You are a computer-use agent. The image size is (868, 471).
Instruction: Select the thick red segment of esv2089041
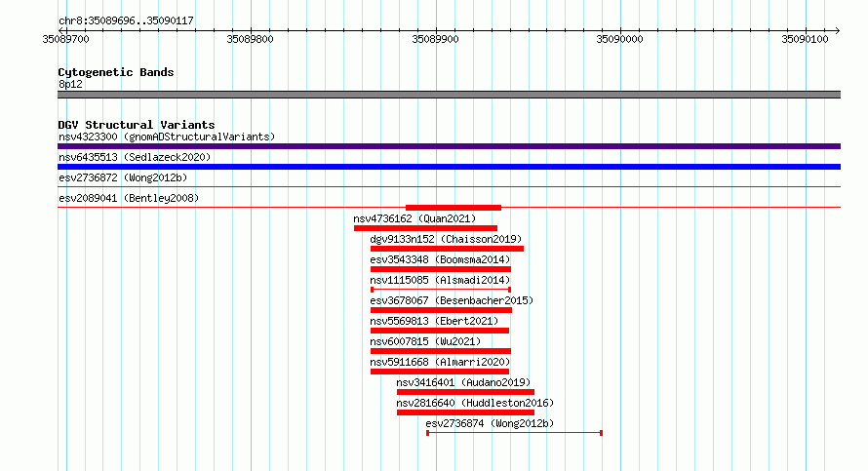454,208
